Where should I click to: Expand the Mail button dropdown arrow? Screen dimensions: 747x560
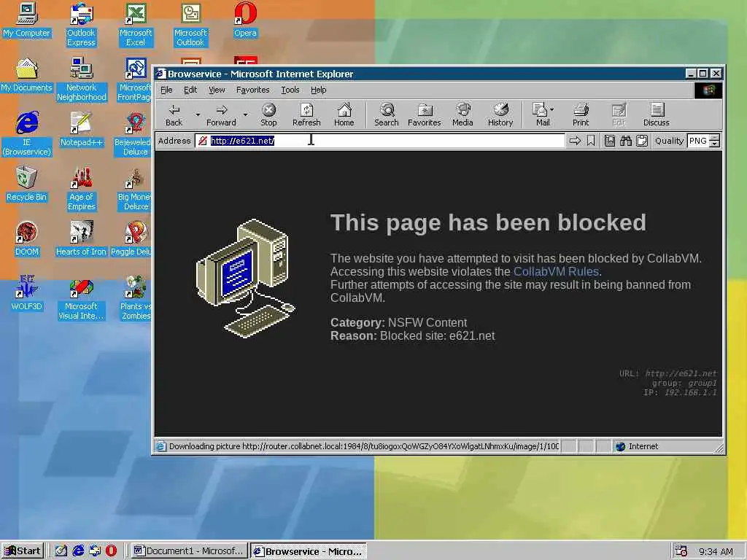click(x=551, y=110)
